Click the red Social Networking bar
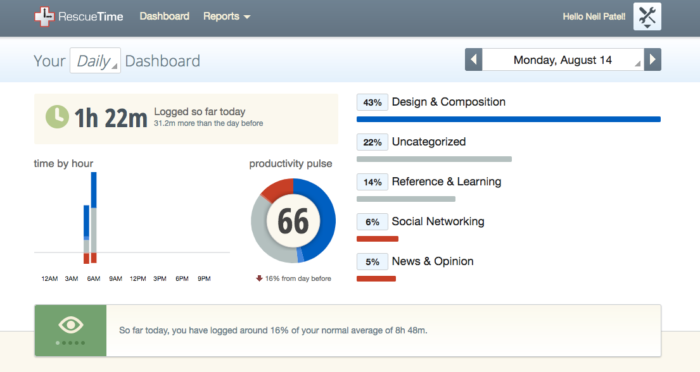This screenshot has width=700, height=372. pyautogui.click(x=377, y=239)
